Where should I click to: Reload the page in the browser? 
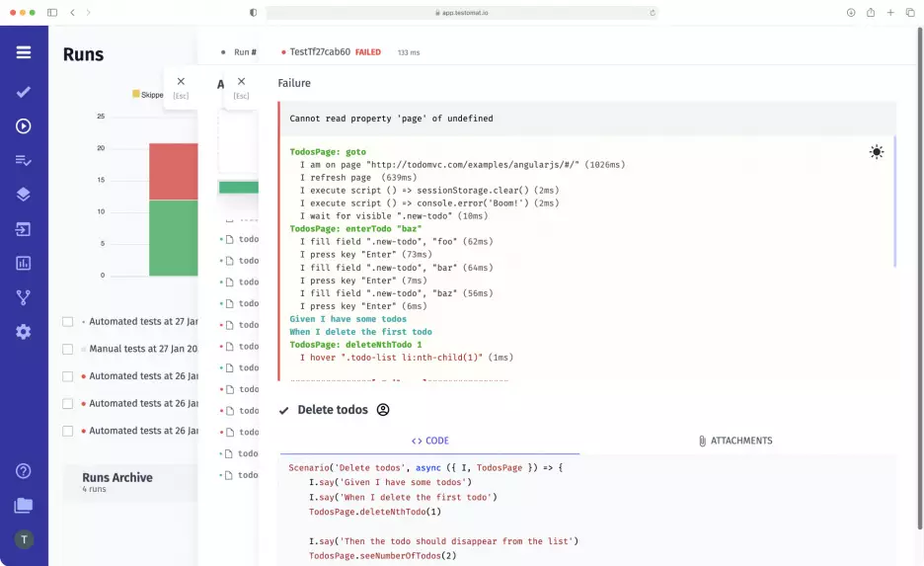[652, 13]
